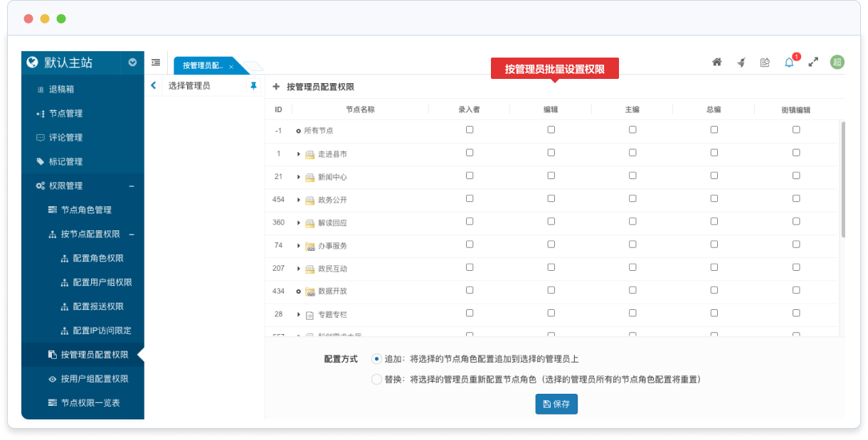The height and width of the screenshot is (440, 868).
Task: Click the green user avatar icon
Action: pos(837,63)
